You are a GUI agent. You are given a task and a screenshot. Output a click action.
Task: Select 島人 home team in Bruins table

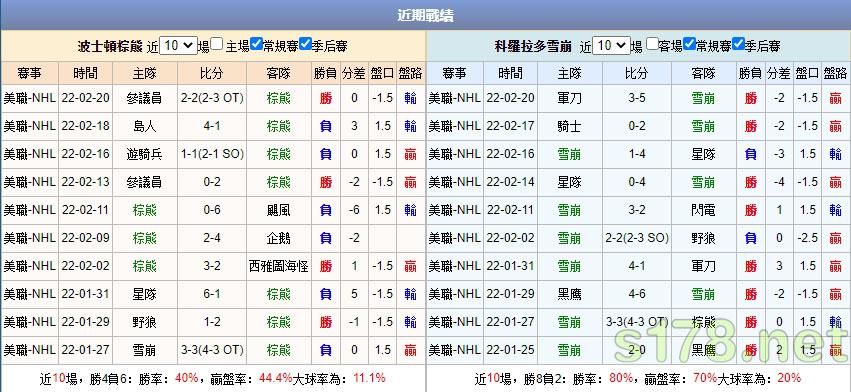point(144,127)
